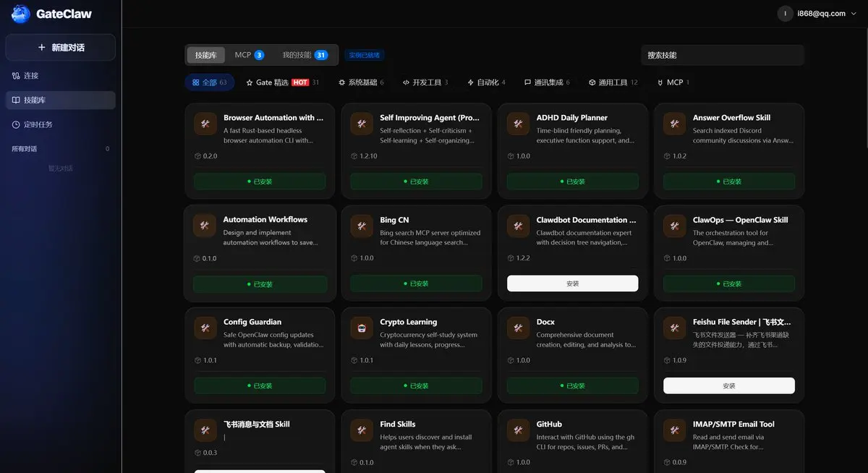Click Find Skills skill icon
Viewport: 868px width, 473px height.
362,430
